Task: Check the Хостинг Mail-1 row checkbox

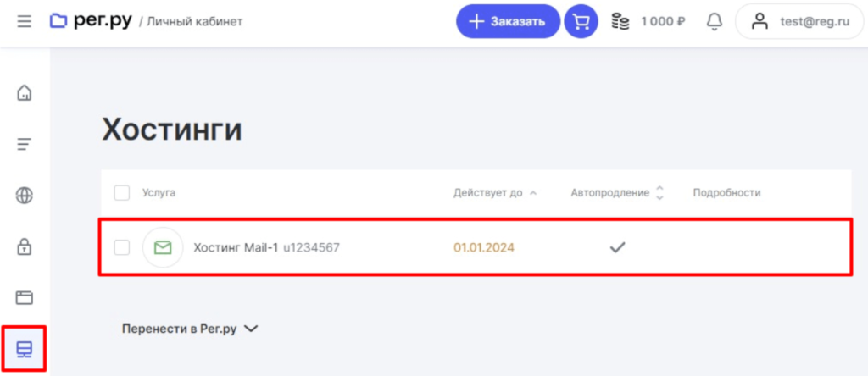Action: (x=122, y=247)
